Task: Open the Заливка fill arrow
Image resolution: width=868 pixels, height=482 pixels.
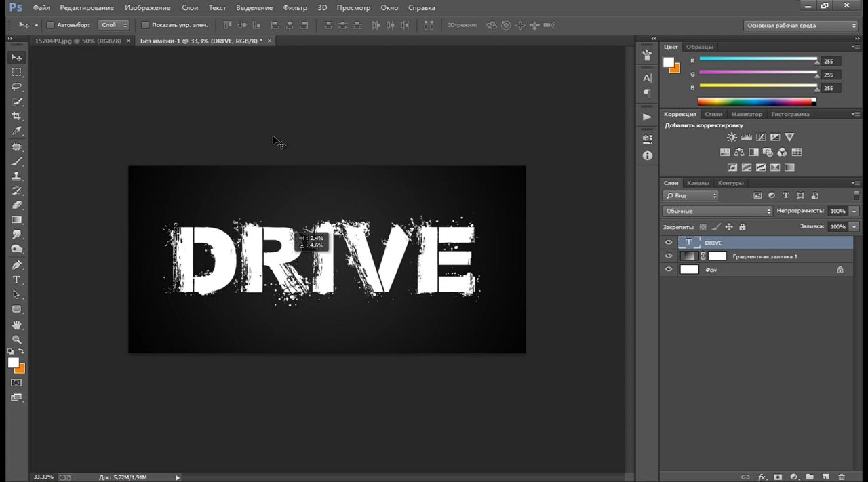Action: [854, 226]
